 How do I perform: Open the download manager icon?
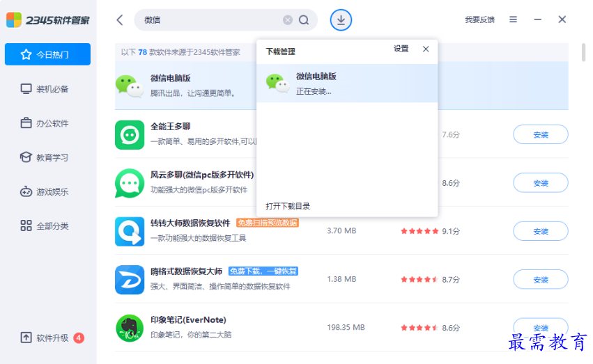tap(341, 20)
